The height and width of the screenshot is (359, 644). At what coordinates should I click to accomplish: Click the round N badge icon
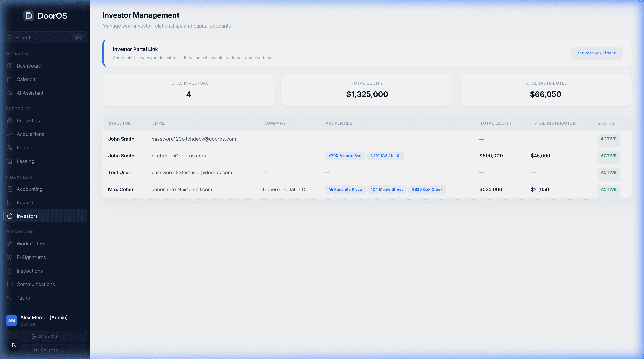(14, 345)
